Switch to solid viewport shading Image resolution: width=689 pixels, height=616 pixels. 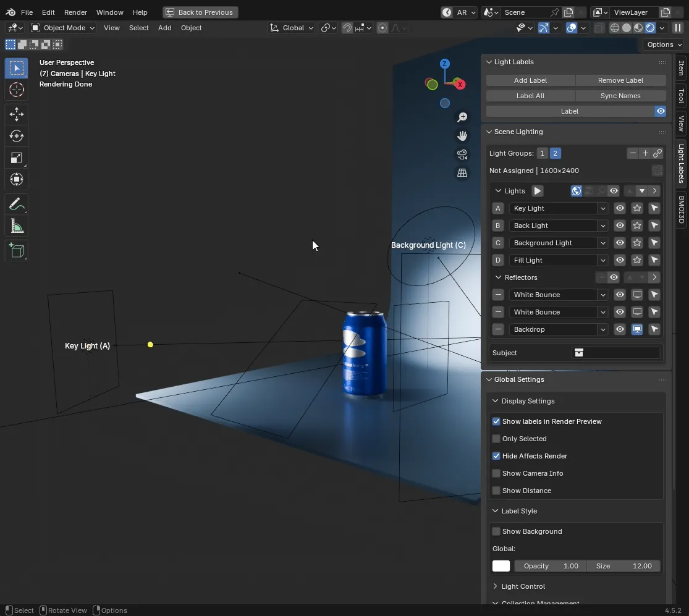pyautogui.click(x=627, y=28)
